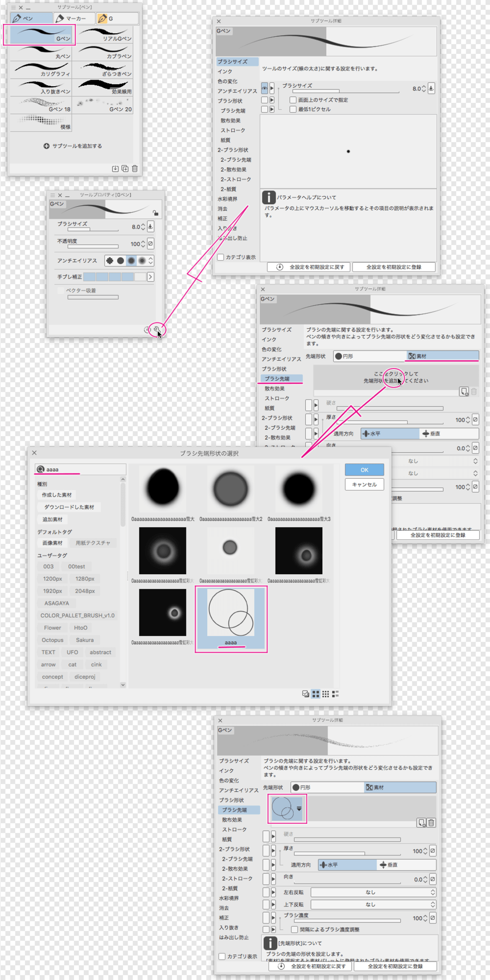Select the strong anti-aliasing icon in Tool Property
Viewport: 490px width, 980px height.
(x=142, y=261)
